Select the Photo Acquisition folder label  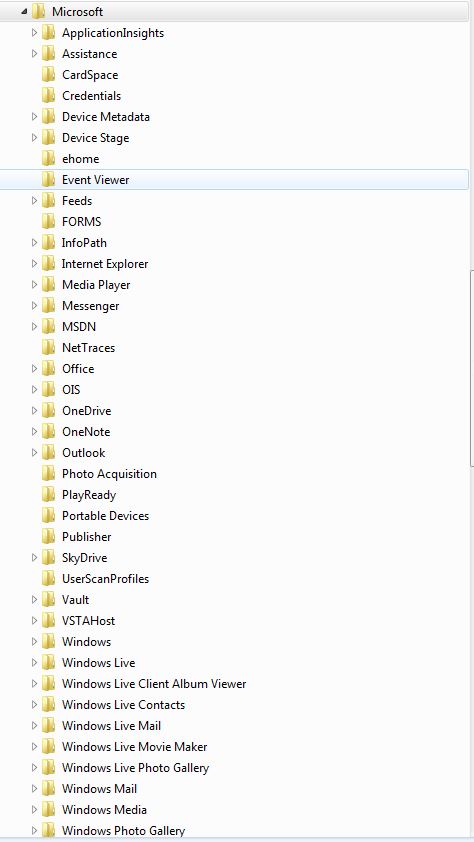point(110,474)
